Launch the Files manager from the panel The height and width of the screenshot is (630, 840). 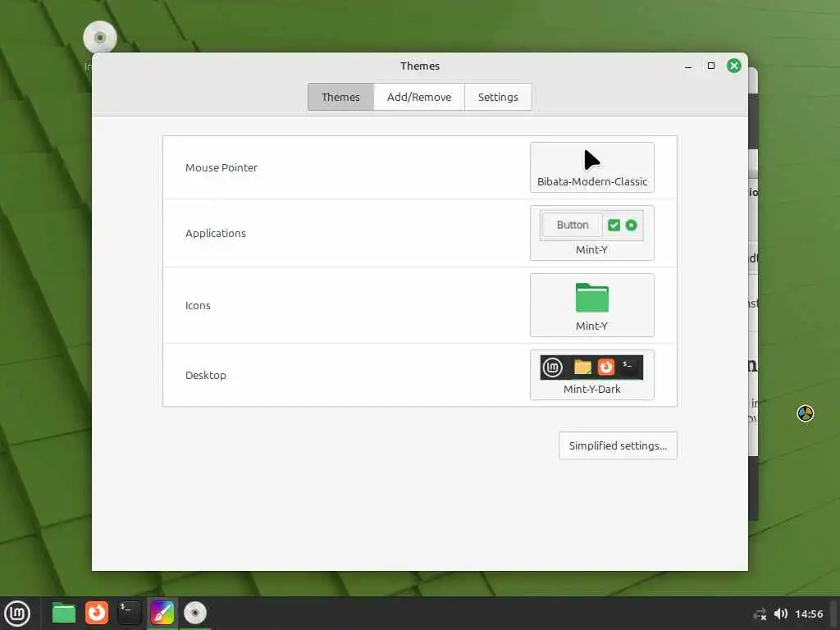(x=64, y=613)
